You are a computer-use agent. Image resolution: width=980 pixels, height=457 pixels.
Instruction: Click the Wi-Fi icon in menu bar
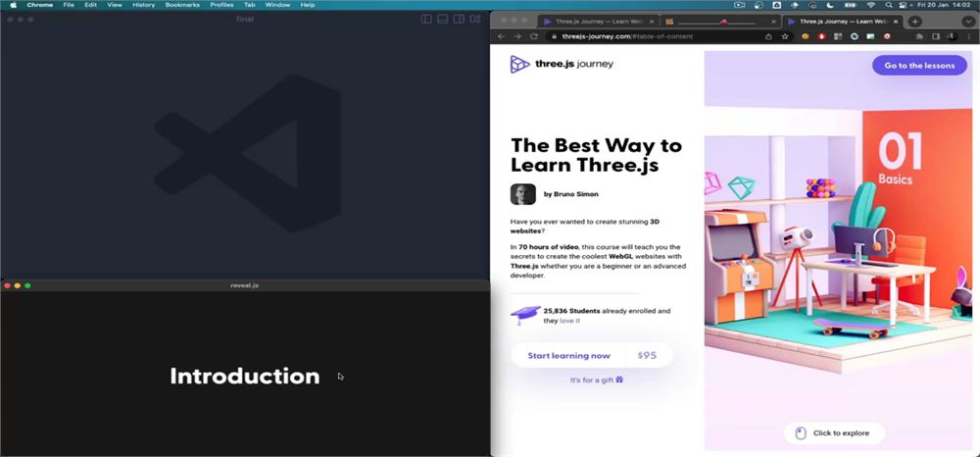tap(870, 5)
